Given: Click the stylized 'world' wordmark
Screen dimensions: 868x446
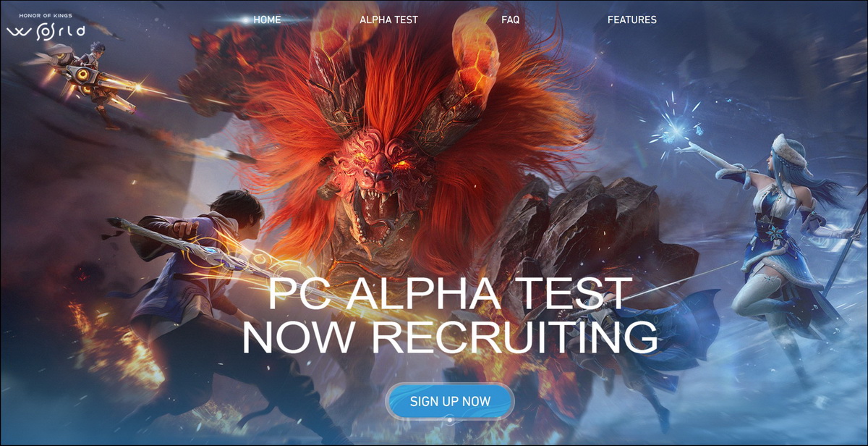Looking at the screenshot, I should coord(46,31).
